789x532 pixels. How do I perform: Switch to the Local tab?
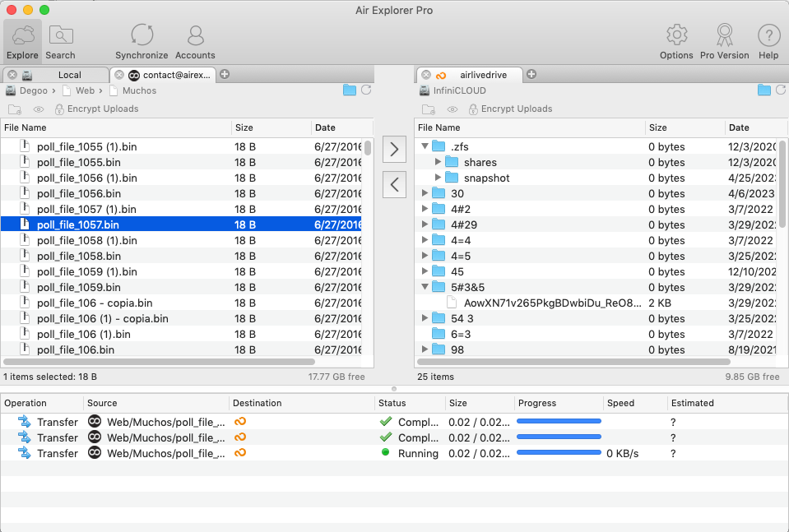69,75
